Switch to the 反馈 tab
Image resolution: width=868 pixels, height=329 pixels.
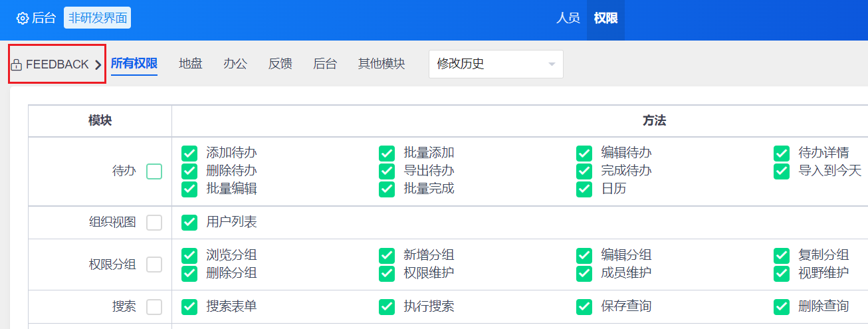(280, 64)
